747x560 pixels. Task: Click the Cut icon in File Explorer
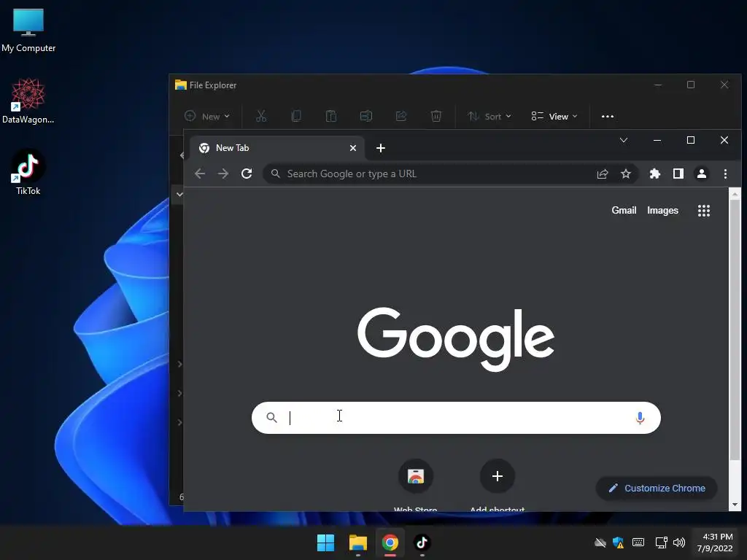261,116
